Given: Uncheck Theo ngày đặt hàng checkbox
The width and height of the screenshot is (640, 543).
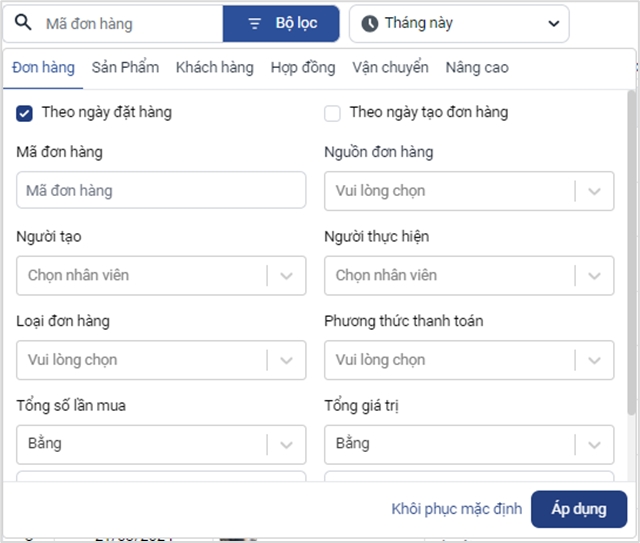Looking at the screenshot, I should coord(24,113).
